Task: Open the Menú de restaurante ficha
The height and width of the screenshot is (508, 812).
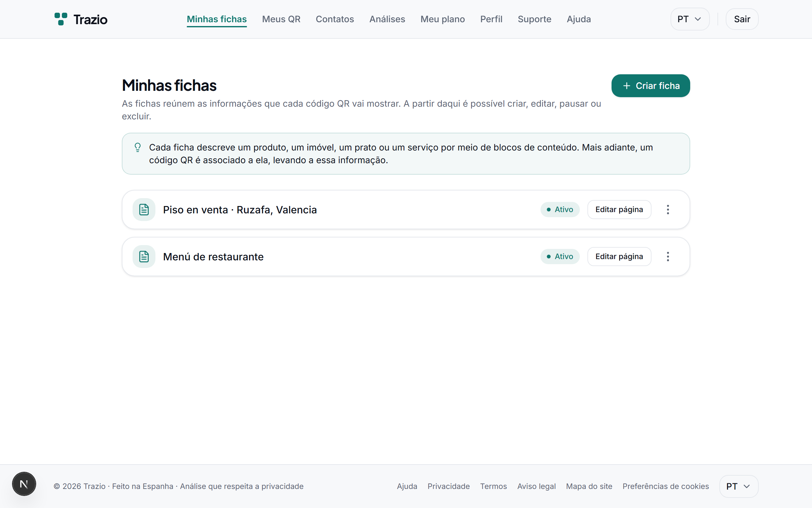Action: (x=213, y=257)
